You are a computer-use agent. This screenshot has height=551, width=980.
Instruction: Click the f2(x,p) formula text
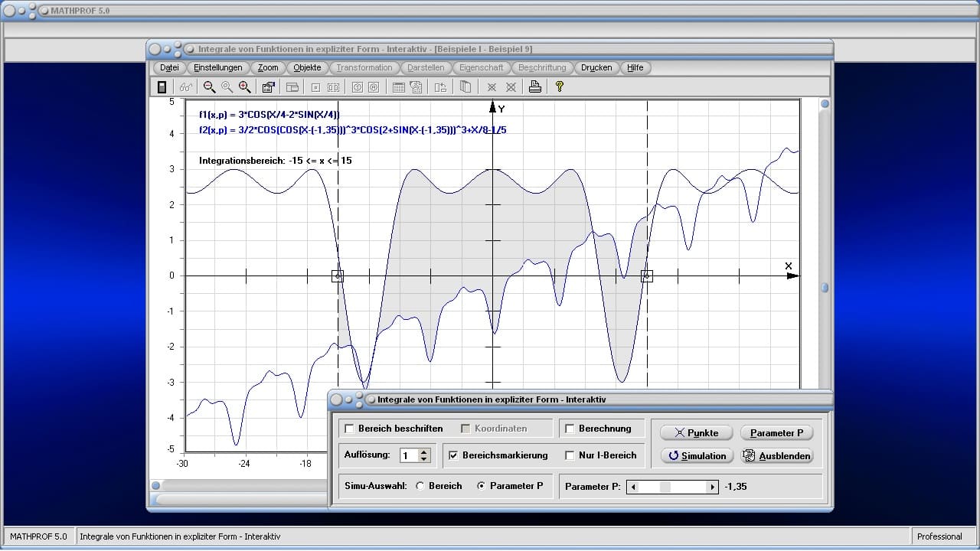coord(352,130)
